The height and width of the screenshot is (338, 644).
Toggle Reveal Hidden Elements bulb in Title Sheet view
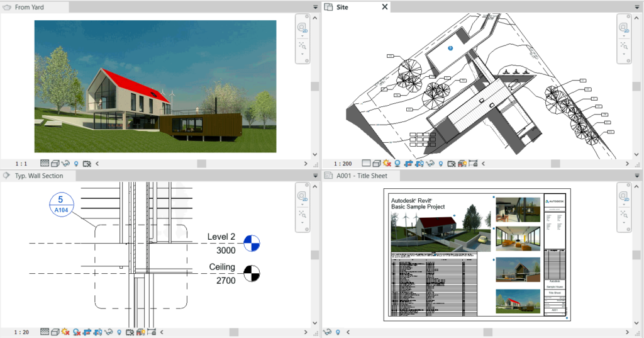point(338,332)
